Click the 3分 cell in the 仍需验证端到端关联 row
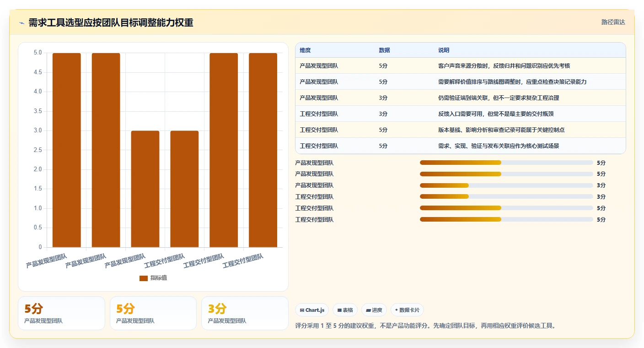The height and width of the screenshot is (348, 644). (383, 98)
